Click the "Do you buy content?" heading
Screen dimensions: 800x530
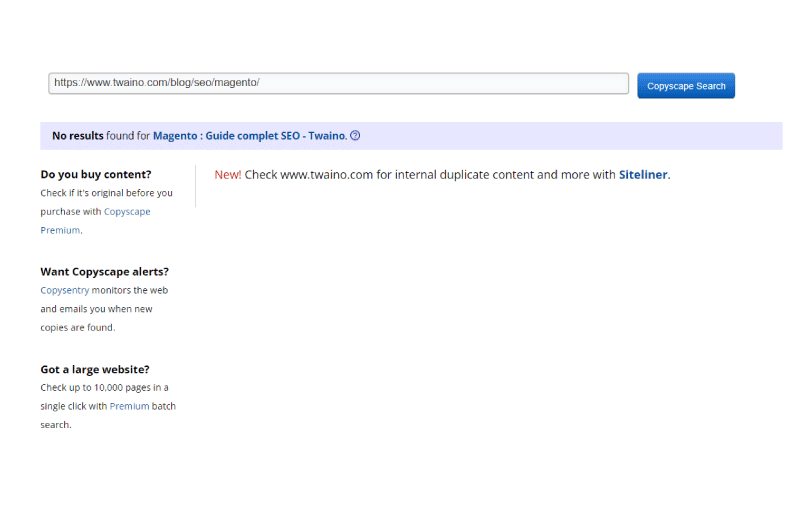click(96, 174)
